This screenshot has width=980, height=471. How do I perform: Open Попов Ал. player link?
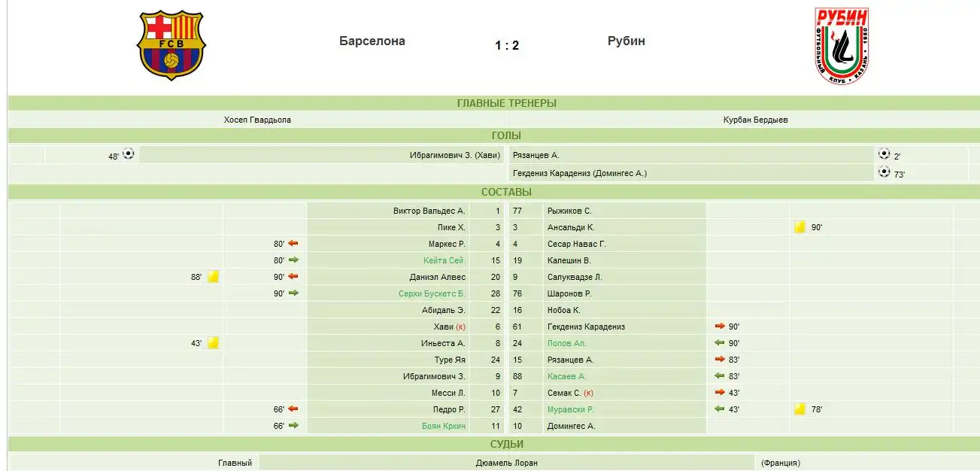[x=566, y=343]
